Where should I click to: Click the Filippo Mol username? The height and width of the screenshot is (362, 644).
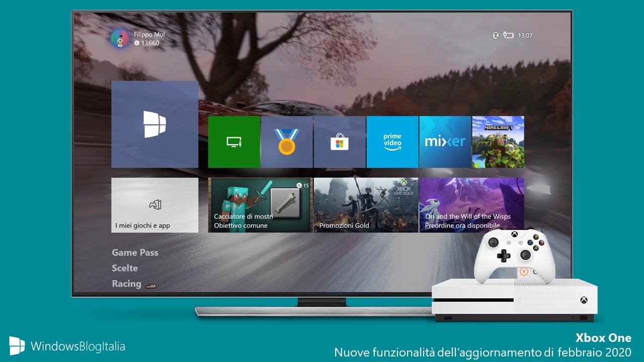pos(149,35)
